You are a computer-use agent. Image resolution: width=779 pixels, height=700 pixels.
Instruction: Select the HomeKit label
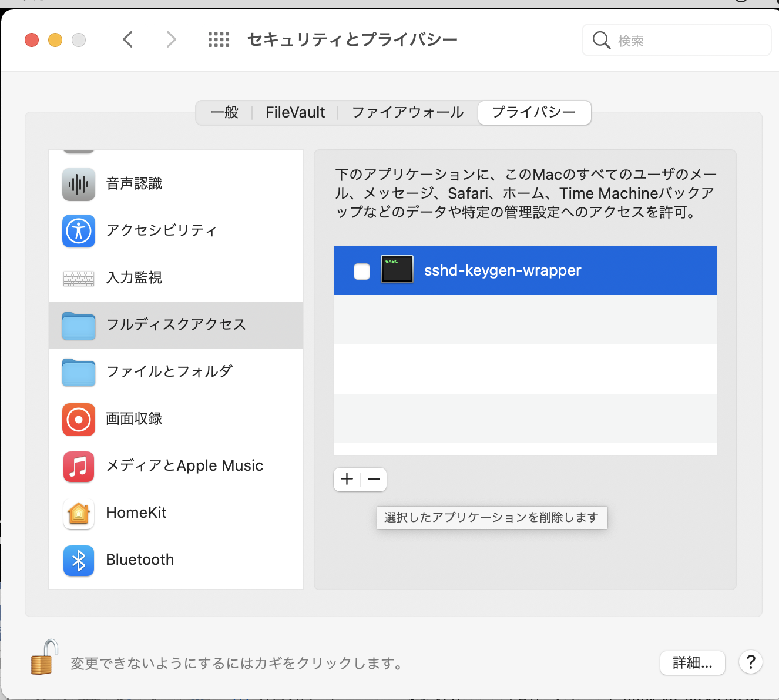tap(136, 513)
